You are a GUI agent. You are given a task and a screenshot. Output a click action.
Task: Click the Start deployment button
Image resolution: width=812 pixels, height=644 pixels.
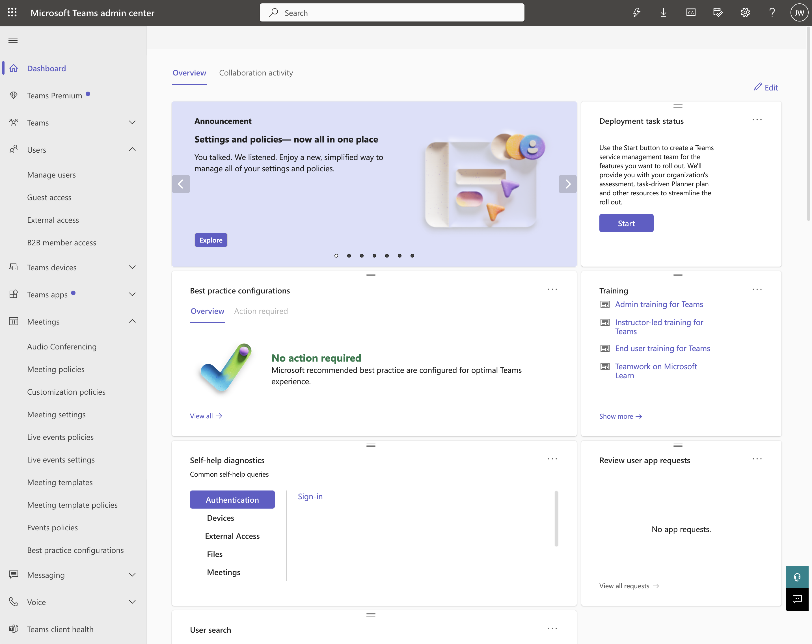pyautogui.click(x=626, y=223)
